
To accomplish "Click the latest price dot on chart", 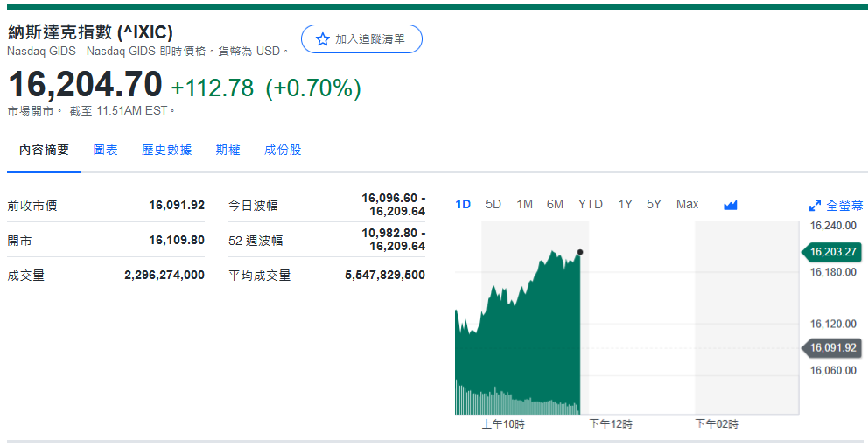I will point(580,252).
